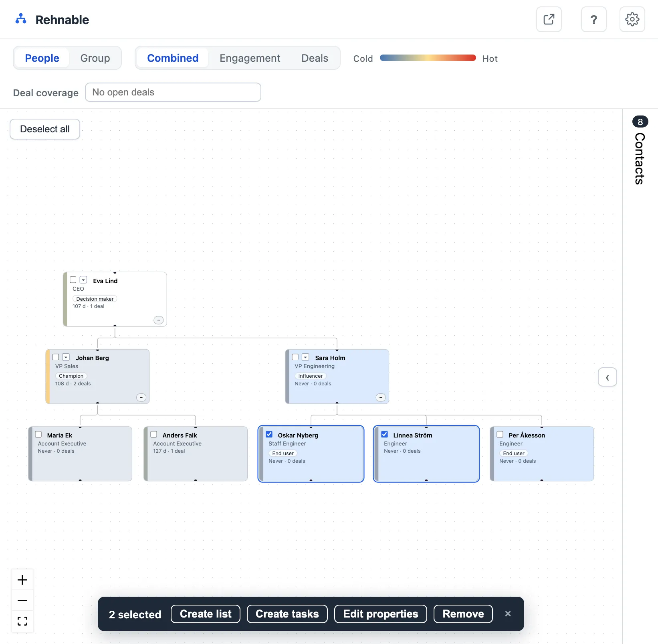Viewport: 658px width, 644px height.
Task: Check the Sara Holm checkbox
Action: [x=295, y=357]
